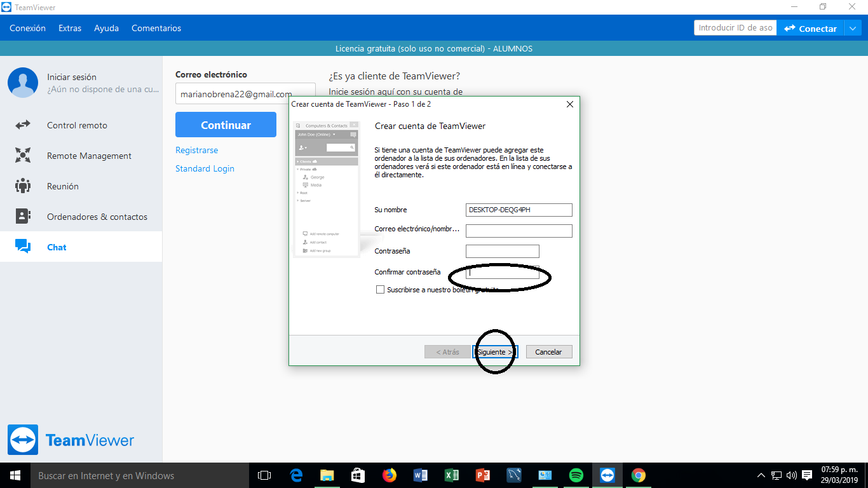868x488 pixels.
Task: Click the Correo electrónico/nombre dialog field
Action: [x=519, y=231]
